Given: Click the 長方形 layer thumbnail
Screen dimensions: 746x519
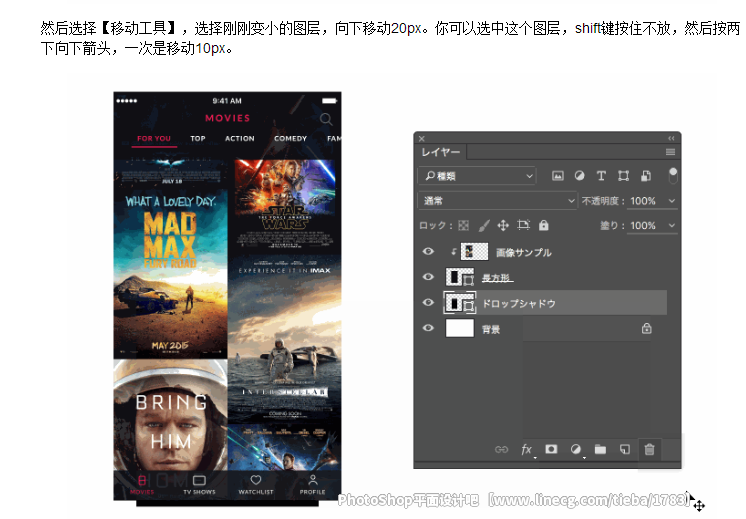Looking at the screenshot, I should click(x=460, y=277).
